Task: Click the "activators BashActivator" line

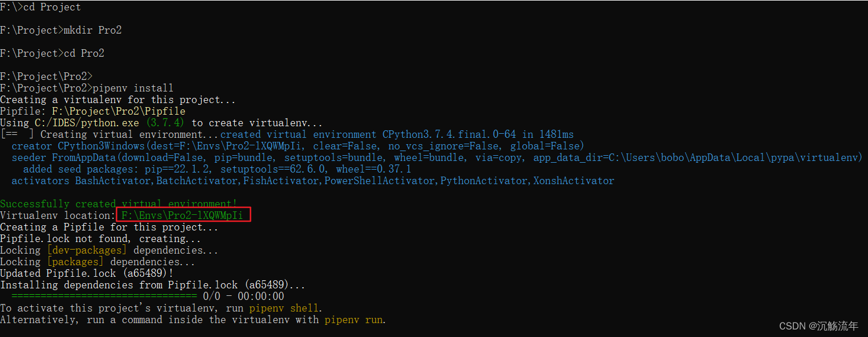Action: pos(313,181)
